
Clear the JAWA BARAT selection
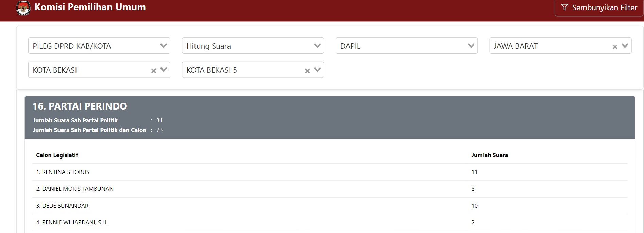click(615, 47)
